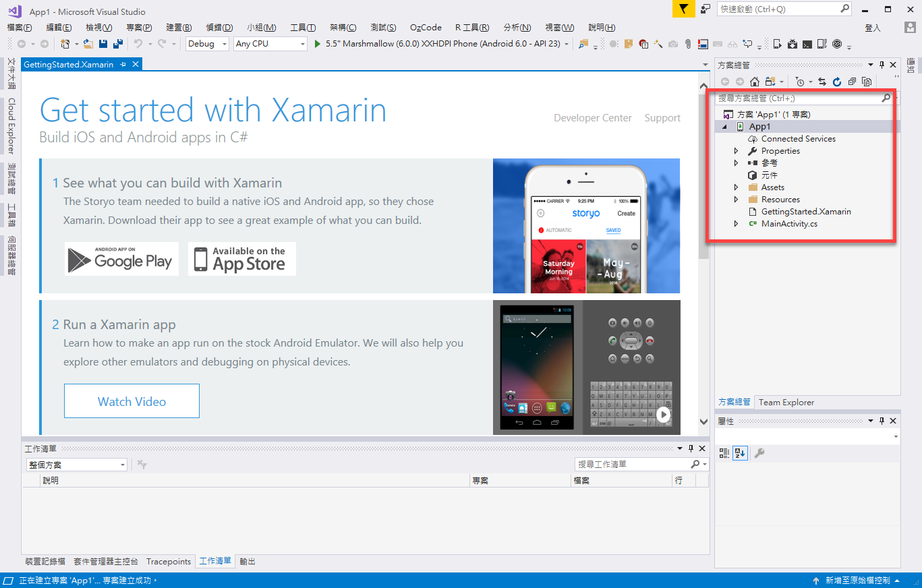Click the Find in Files toolbar icon
Screen dimensions: 922x588
(583, 44)
